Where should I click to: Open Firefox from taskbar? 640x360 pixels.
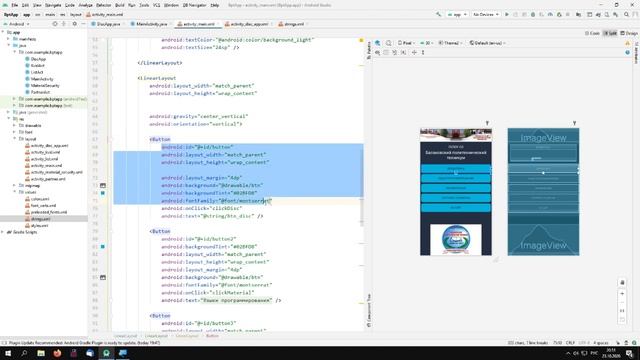click(57, 353)
